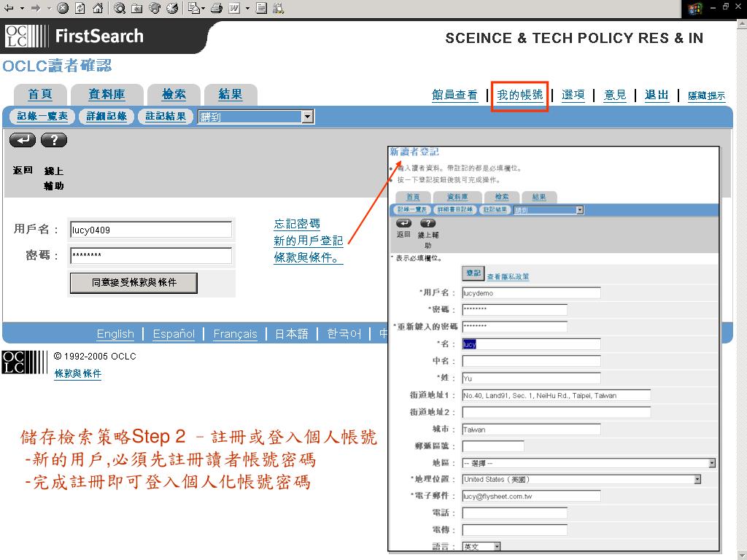The height and width of the screenshot is (560, 747).
Task: Click the 姓 field containing Yu
Action: pos(531,378)
